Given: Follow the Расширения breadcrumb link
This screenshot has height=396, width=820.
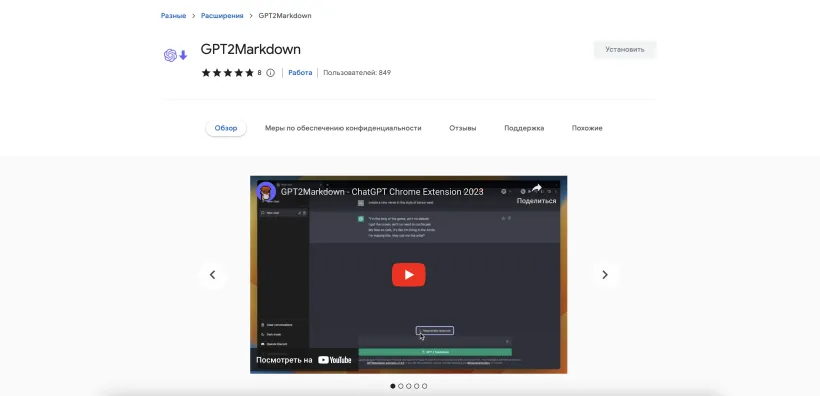Looking at the screenshot, I should point(222,16).
